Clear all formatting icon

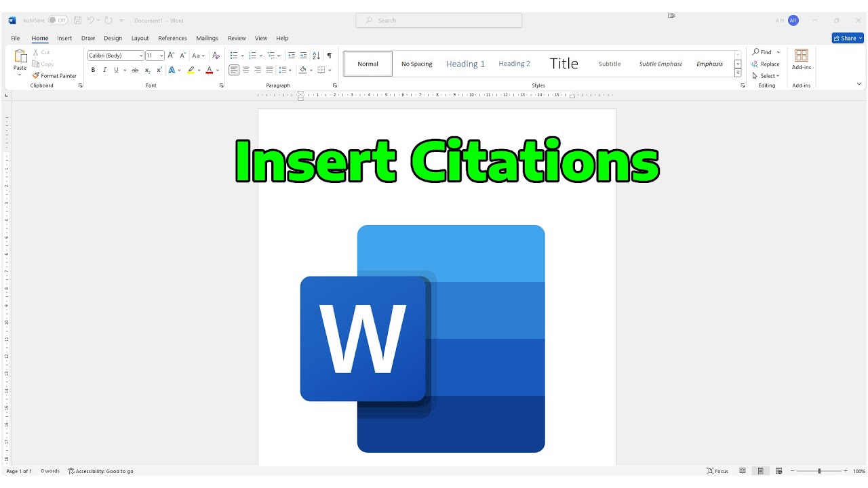(216, 56)
